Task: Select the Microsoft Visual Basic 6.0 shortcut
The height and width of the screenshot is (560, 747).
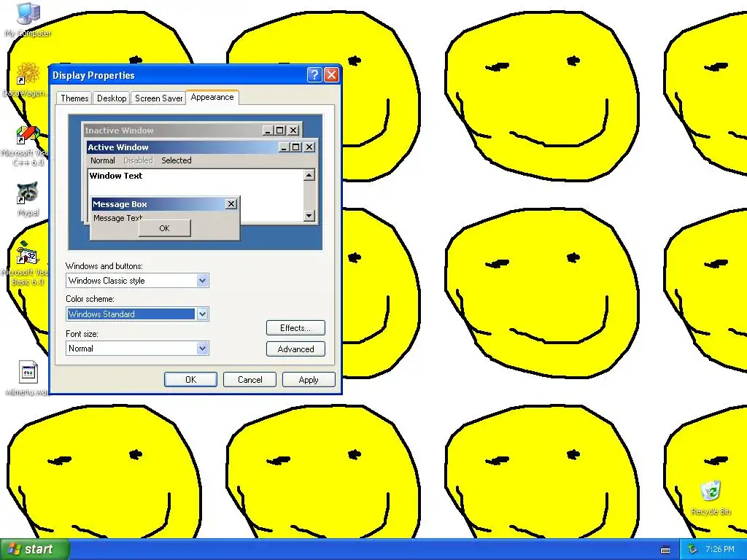Action: coord(25,263)
